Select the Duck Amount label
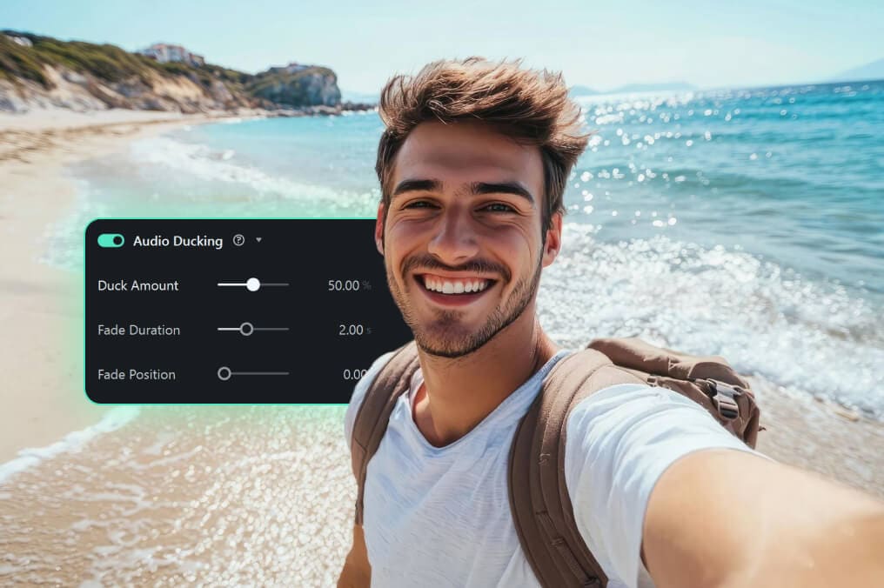Image resolution: width=884 pixels, height=588 pixels. [x=137, y=285]
